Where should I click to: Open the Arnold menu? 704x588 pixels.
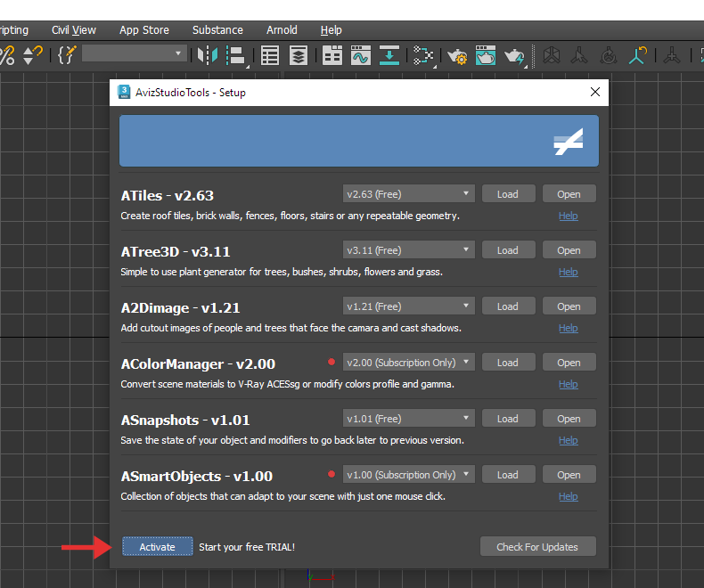[x=282, y=30]
